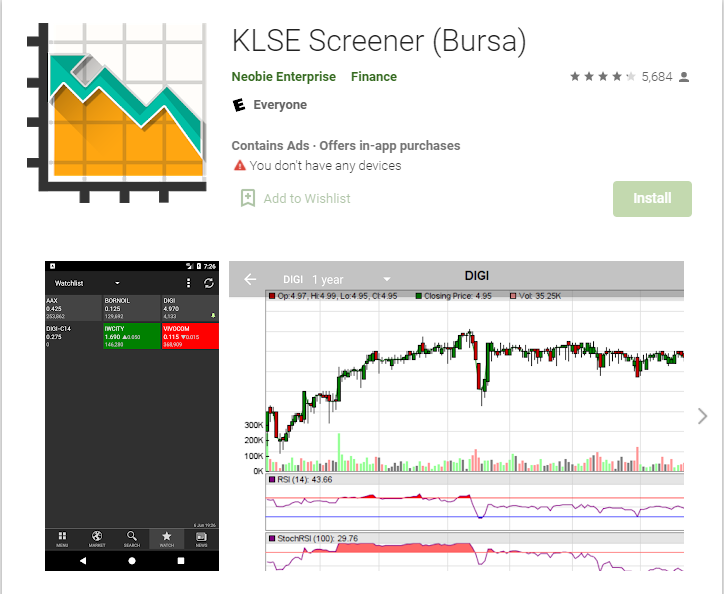Click the Everyone content rating icon

pyautogui.click(x=239, y=105)
